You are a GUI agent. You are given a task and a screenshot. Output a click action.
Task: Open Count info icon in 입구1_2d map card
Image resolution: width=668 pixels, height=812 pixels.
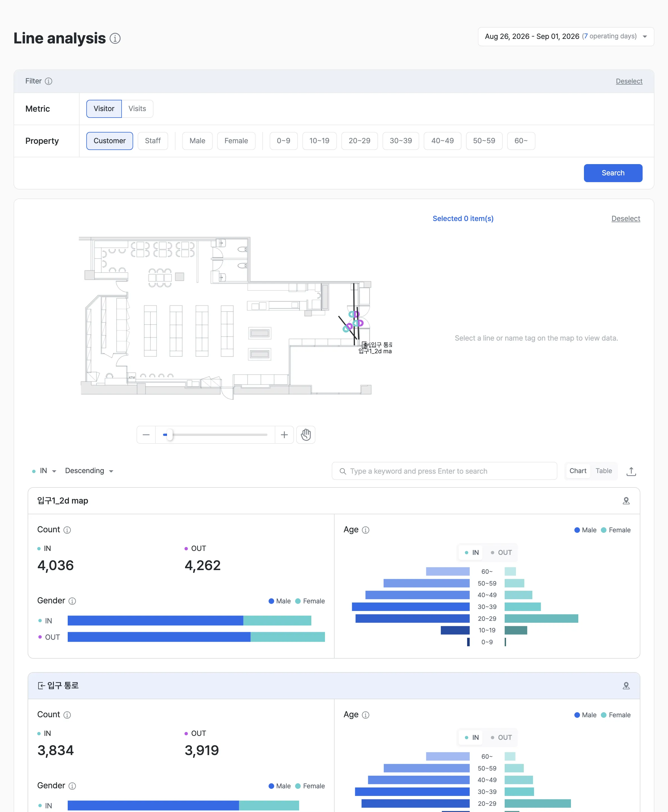pos(67,530)
